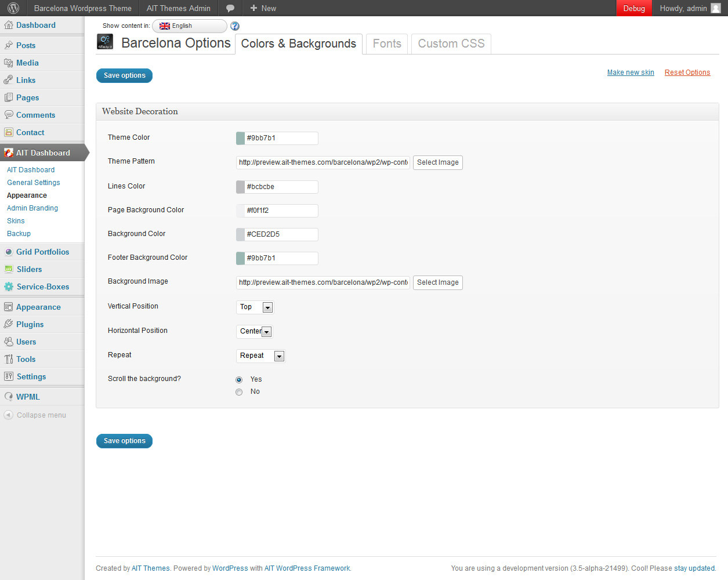Click the AIT Dashboard menu icon
This screenshot has width=728, height=580.
9,153
